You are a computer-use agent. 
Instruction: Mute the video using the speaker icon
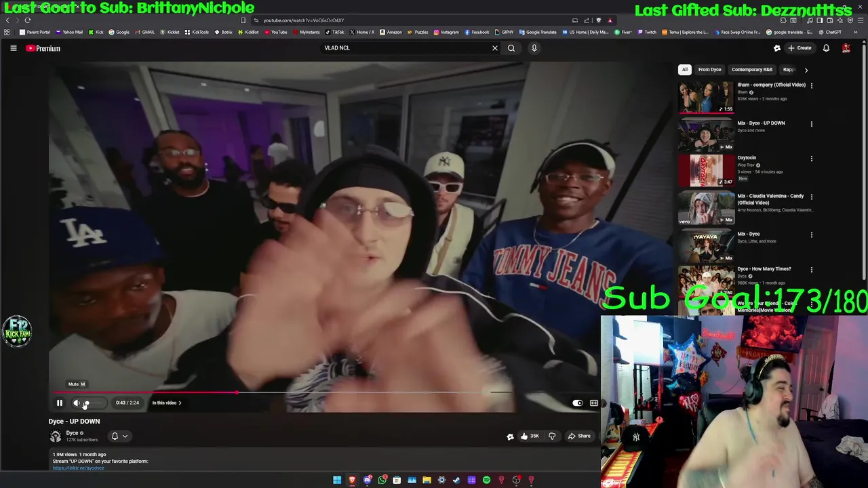77,403
